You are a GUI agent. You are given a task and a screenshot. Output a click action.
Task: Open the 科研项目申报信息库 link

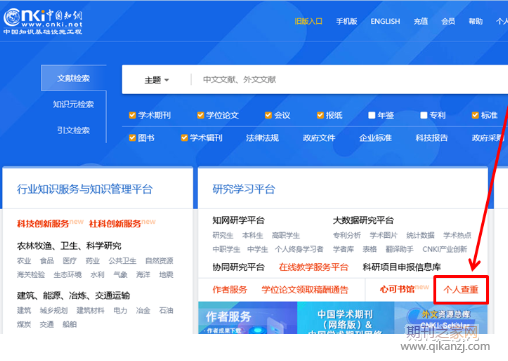point(402,267)
